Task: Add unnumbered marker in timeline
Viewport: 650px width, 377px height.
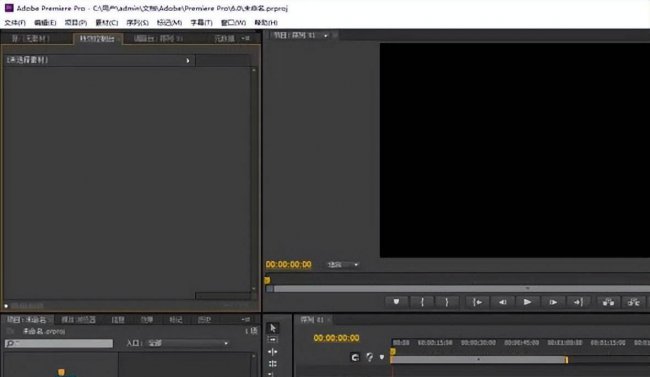Action: (x=382, y=357)
